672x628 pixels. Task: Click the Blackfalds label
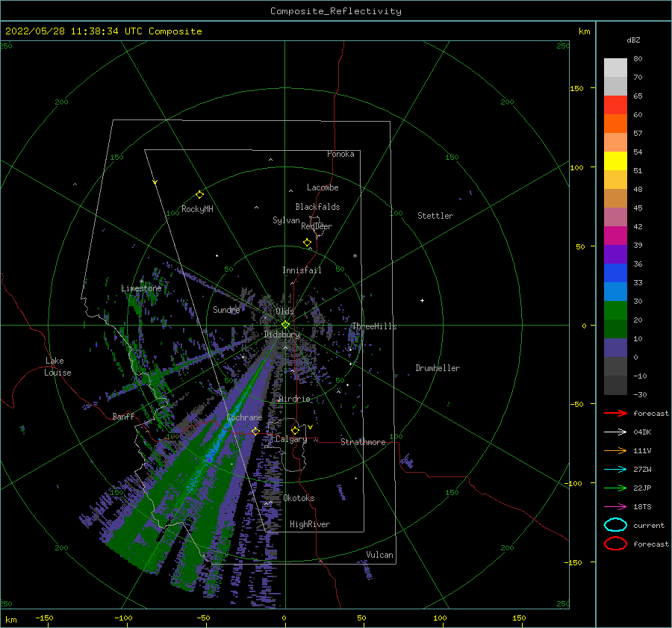click(x=317, y=207)
